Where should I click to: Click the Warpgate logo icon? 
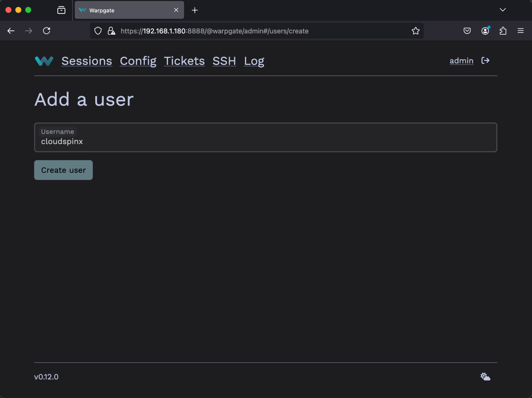point(44,61)
